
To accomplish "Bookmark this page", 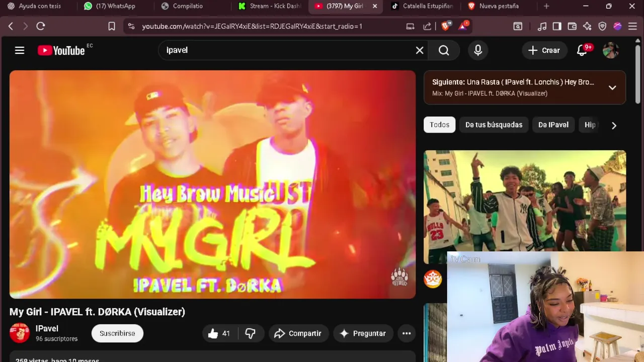I will [112, 26].
